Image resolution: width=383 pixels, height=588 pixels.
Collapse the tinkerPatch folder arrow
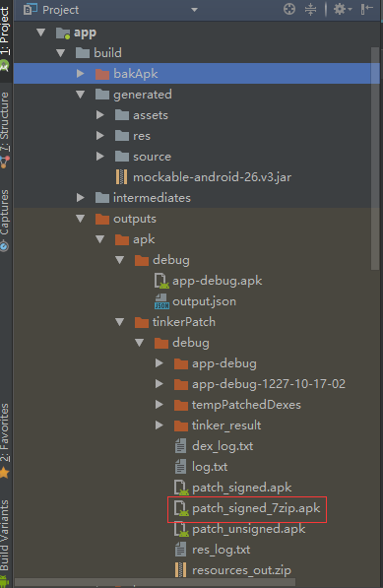pos(119,322)
